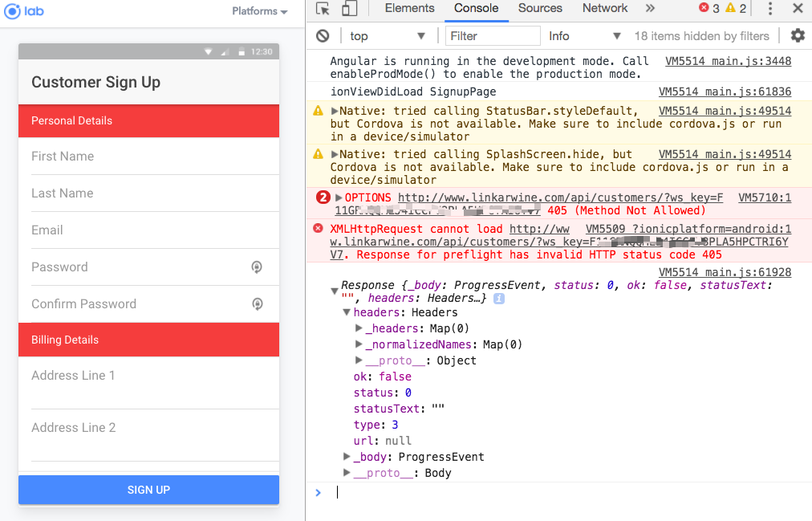Toggle Password field visibility icon
The width and height of the screenshot is (812, 521).
[x=258, y=267]
